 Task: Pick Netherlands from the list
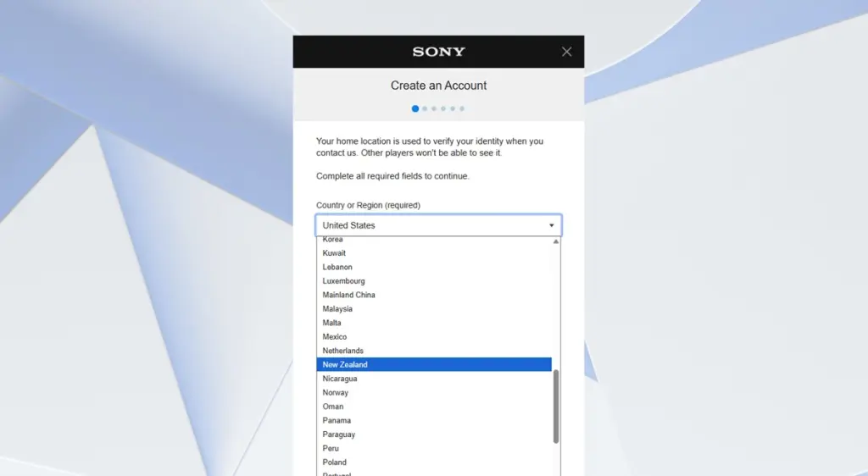click(434, 351)
